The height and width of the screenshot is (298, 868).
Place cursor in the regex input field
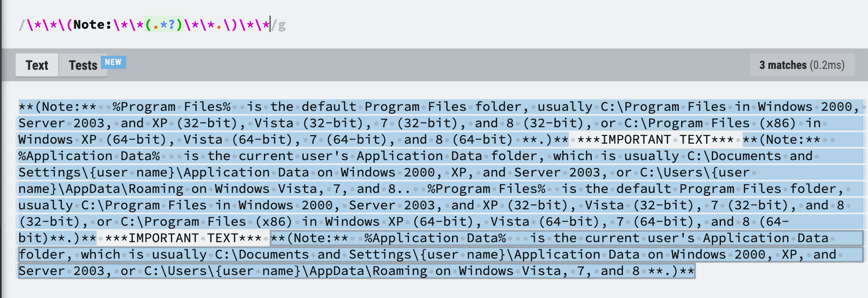point(369,25)
